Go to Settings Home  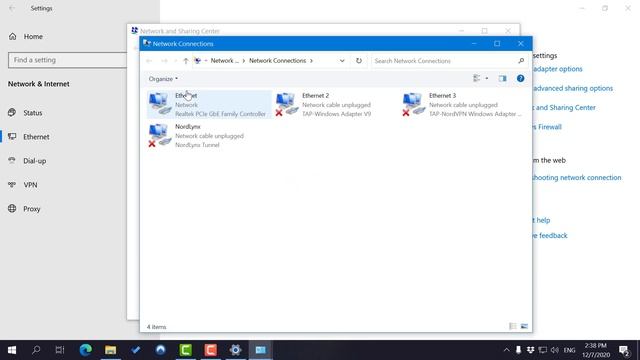(x=33, y=37)
